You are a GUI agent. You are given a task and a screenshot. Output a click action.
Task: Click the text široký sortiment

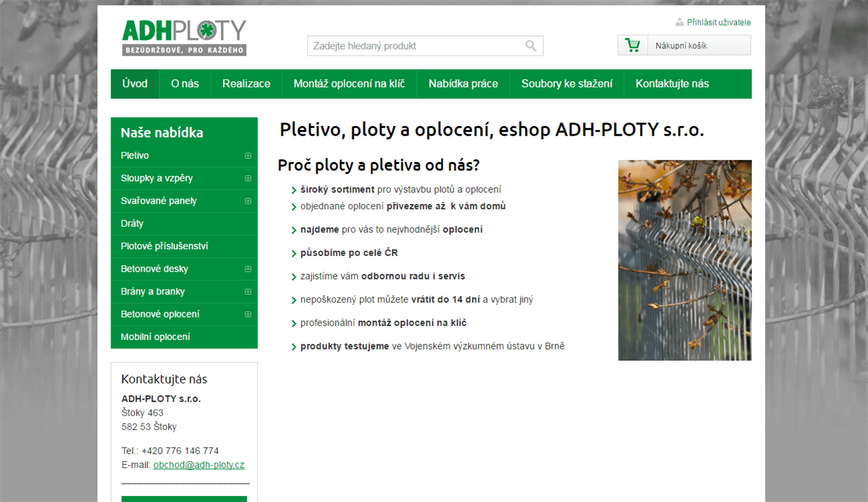(x=338, y=190)
